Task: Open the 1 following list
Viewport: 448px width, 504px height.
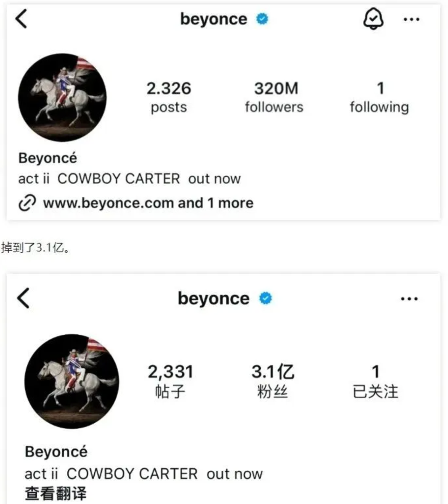Action: [x=379, y=97]
